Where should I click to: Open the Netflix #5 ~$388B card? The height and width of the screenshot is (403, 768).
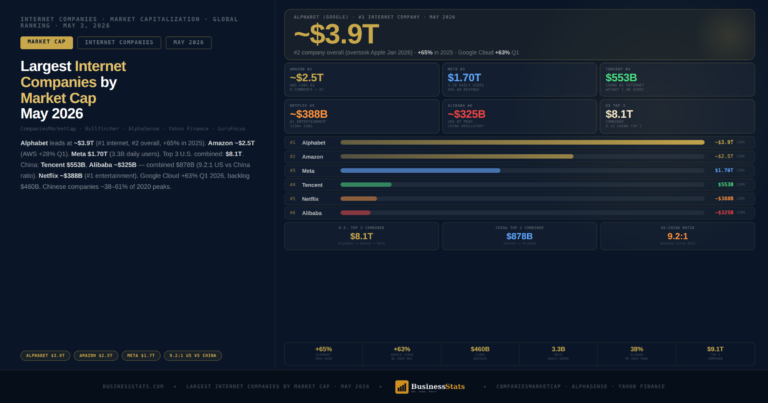click(x=361, y=116)
